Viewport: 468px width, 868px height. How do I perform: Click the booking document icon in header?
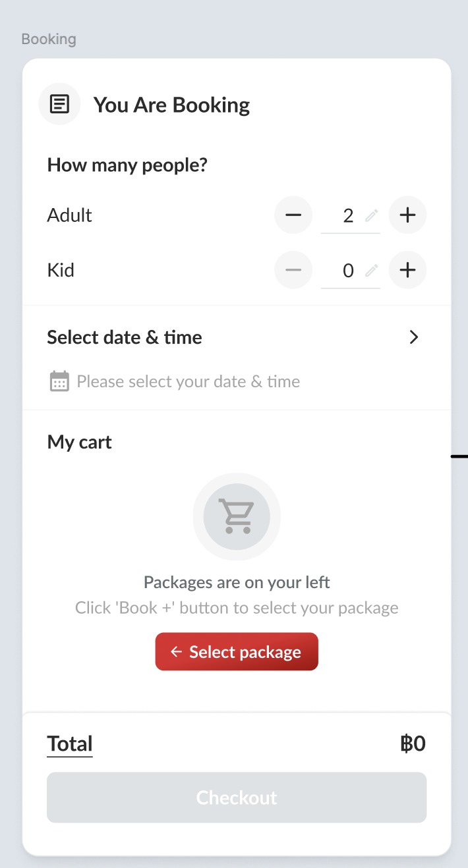[59, 104]
